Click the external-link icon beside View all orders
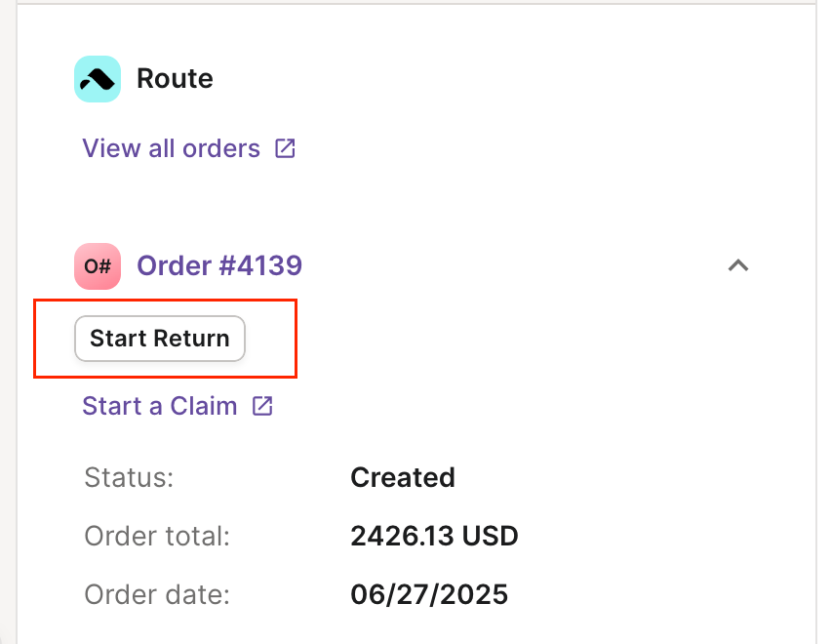 pyautogui.click(x=285, y=148)
